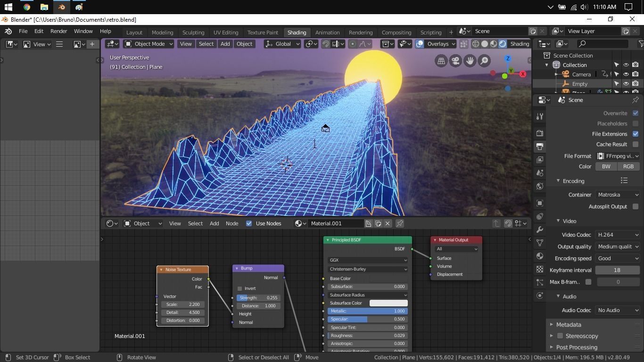This screenshot has width=644, height=362.
Task: Pin the Scene properties panel
Action: click(x=636, y=100)
